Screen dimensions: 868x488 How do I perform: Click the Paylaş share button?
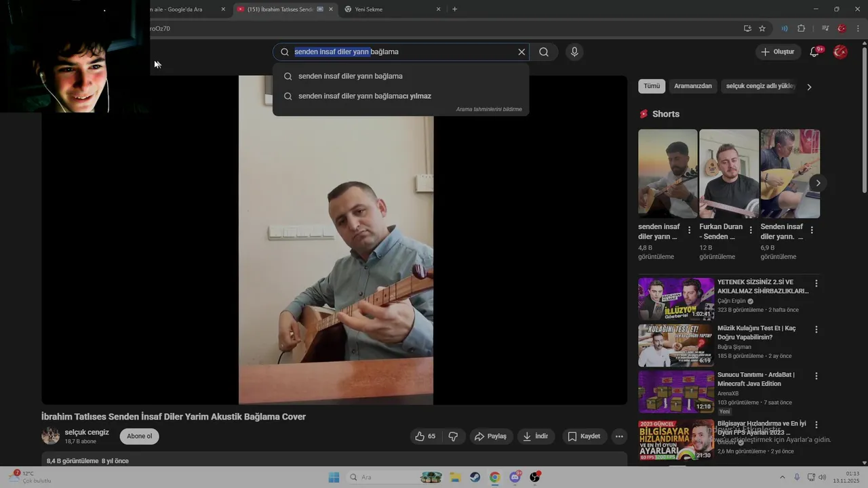490,436
